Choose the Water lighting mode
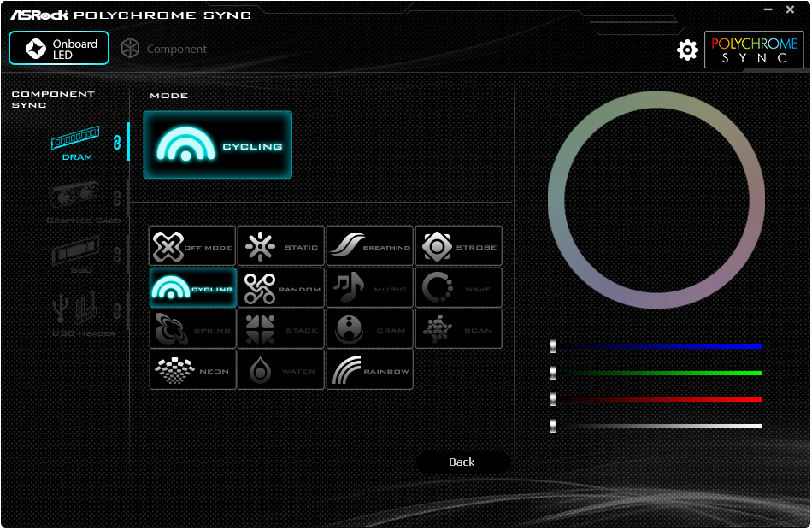The image size is (812, 530). (281, 370)
